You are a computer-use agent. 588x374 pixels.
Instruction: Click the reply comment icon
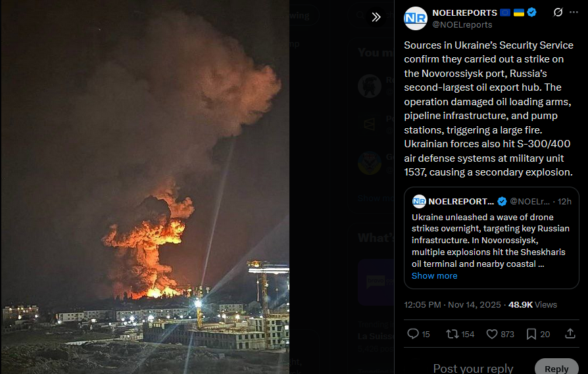(x=413, y=333)
